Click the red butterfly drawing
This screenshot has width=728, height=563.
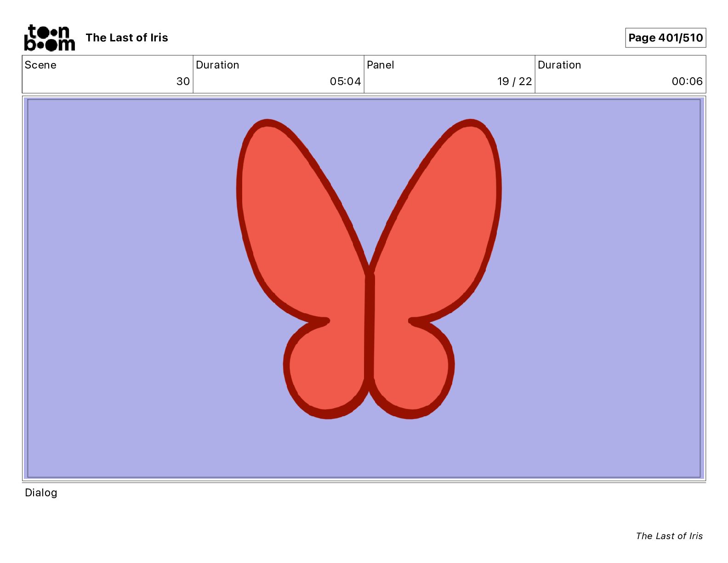[x=369, y=269]
